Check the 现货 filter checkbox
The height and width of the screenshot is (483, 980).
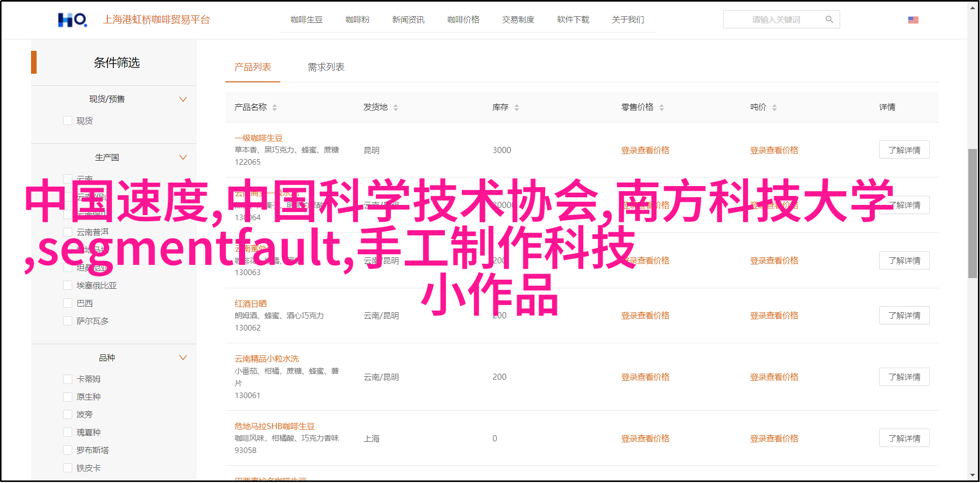click(x=67, y=120)
